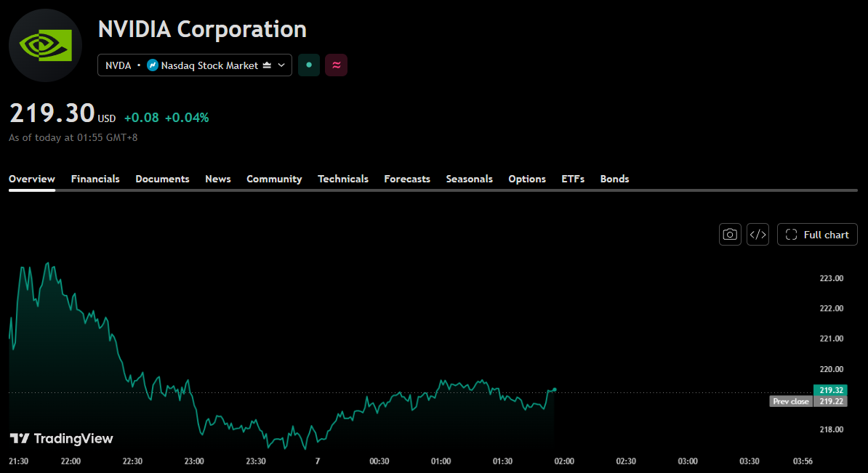Click the +0.04% percent change
Viewport: 868px width, 473px height.
point(187,117)
